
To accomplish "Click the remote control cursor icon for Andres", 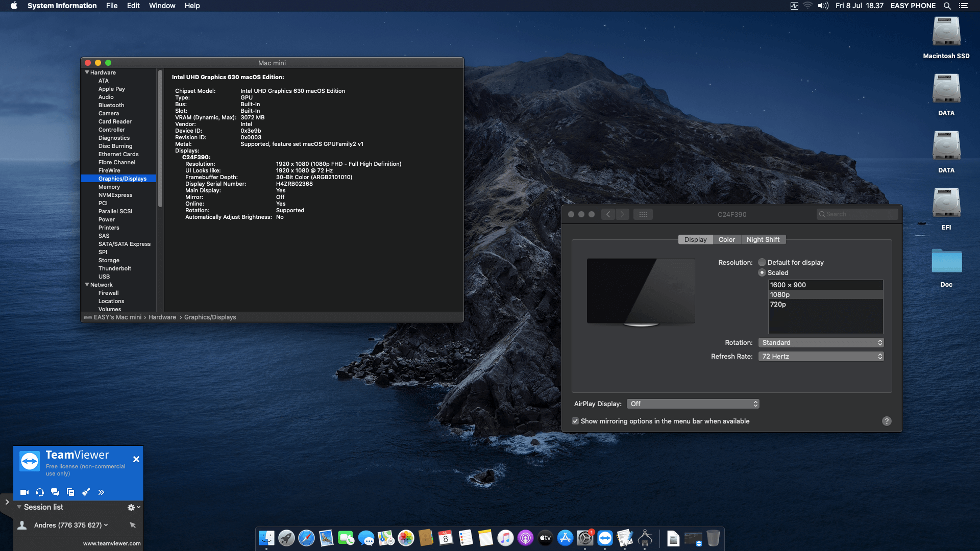I will click(x=133, y=525).
